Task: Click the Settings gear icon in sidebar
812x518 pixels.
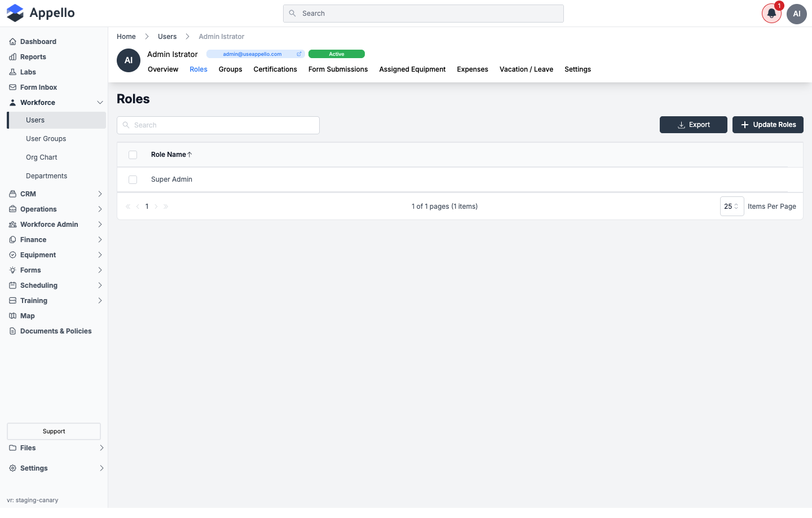Action: pos(12,468)
